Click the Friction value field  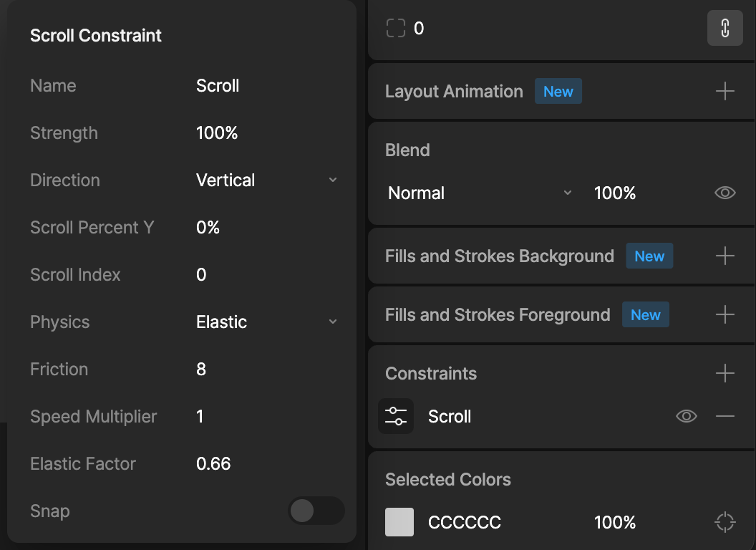pos(266,369)
